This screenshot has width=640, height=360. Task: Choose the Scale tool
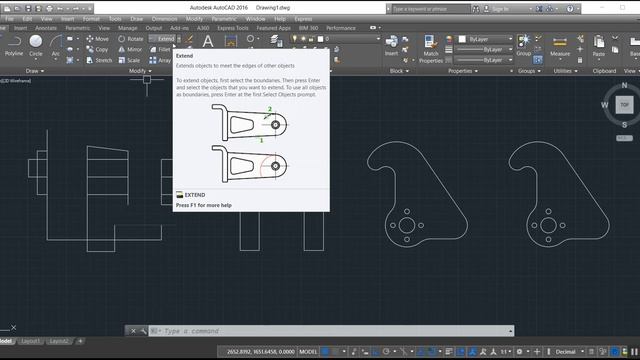pyautogui.click(x=129, y=60)
